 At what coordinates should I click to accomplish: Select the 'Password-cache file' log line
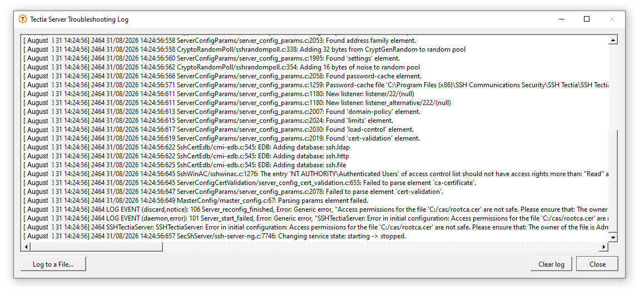pyautogui.click(x=315, y=85)
